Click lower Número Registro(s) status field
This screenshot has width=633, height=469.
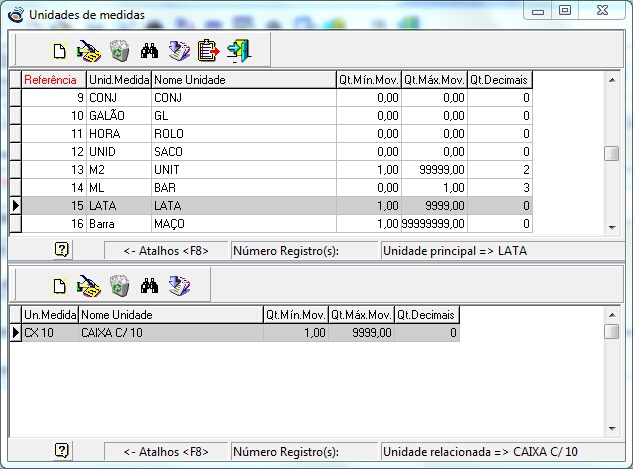(304, 451)
